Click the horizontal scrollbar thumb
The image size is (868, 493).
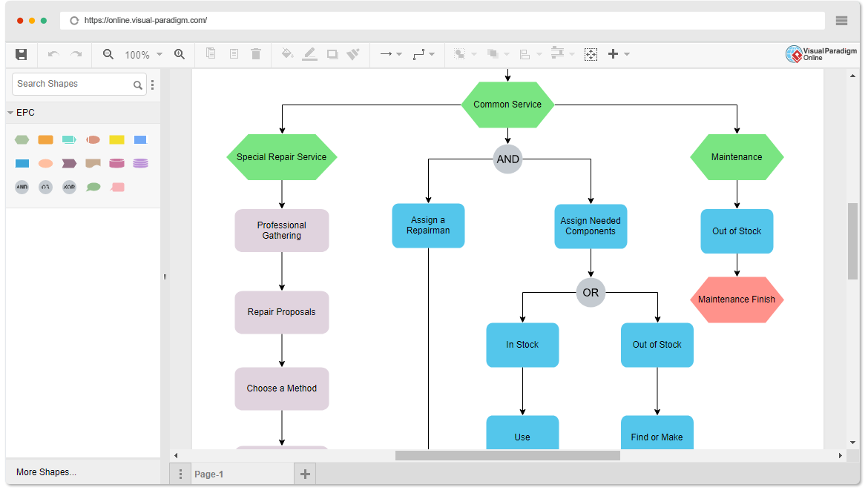(x=507, y=455)
